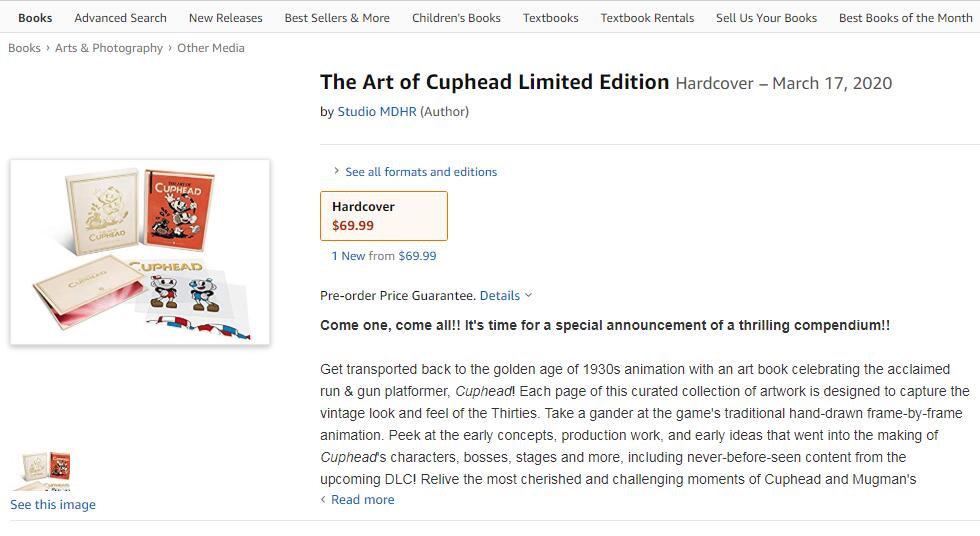Open Children's Books section
Image resolution: width=980 pixels, height=536 pixels.
[x=456, y=18]
